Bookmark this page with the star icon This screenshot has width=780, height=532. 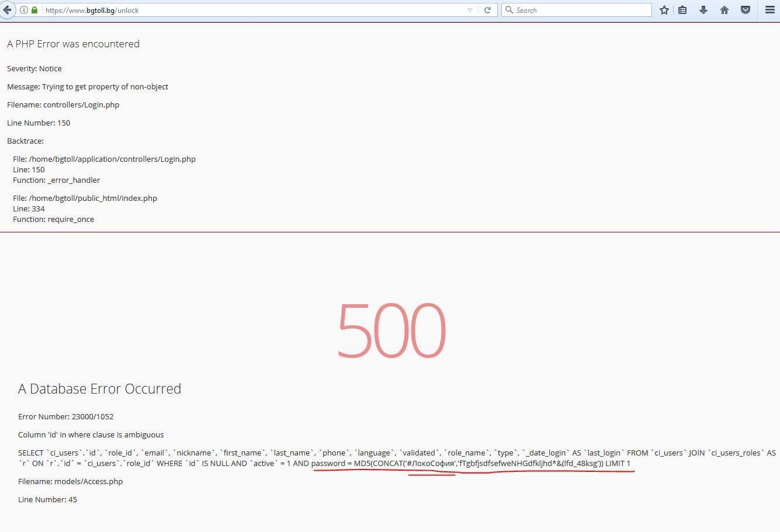click(664, 10)
